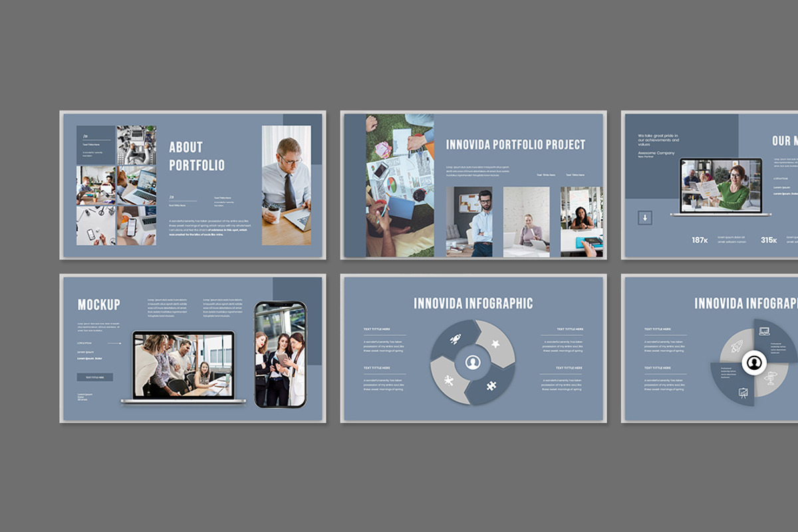Viewport: 798px width, 532px height.
Task: Click the star icon in the circular infographic
Action: point(495,344)
